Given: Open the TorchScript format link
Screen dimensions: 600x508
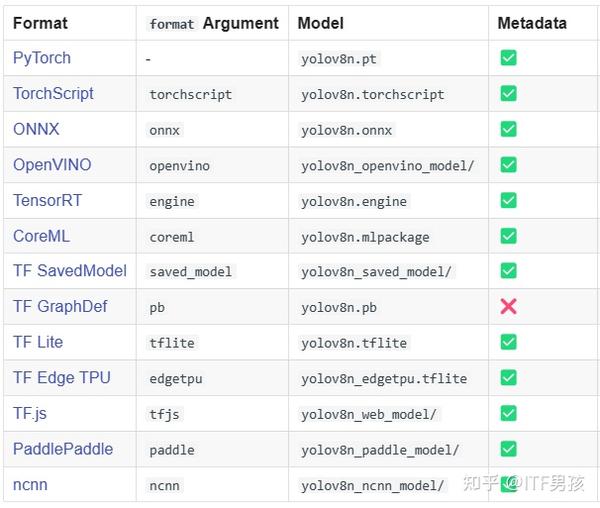Looking at the screenshot, I should 53,94.
